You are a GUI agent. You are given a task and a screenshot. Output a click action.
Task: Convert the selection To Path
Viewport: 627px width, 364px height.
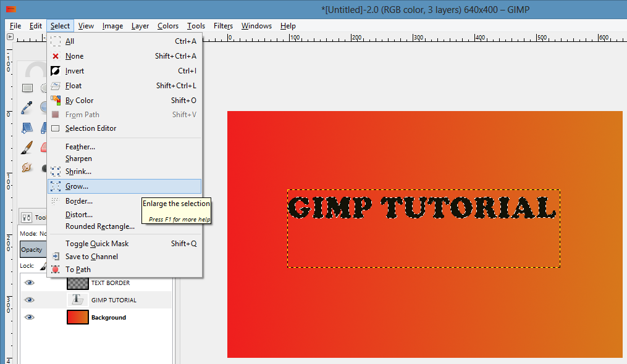tap(124, 270)
